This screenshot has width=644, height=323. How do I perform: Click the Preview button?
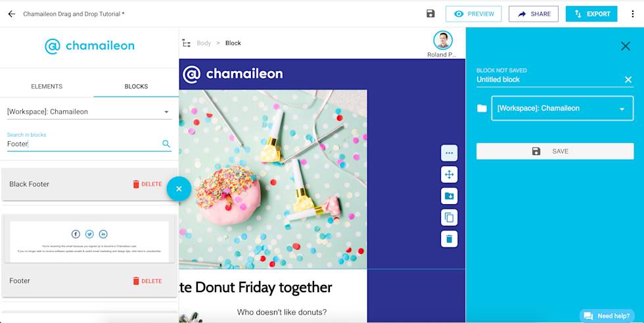point(474,14)
